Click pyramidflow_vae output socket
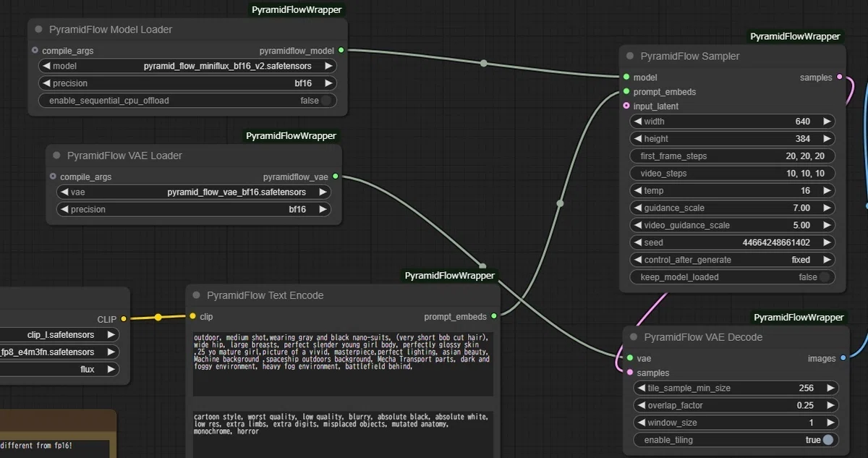 (335, 177)
